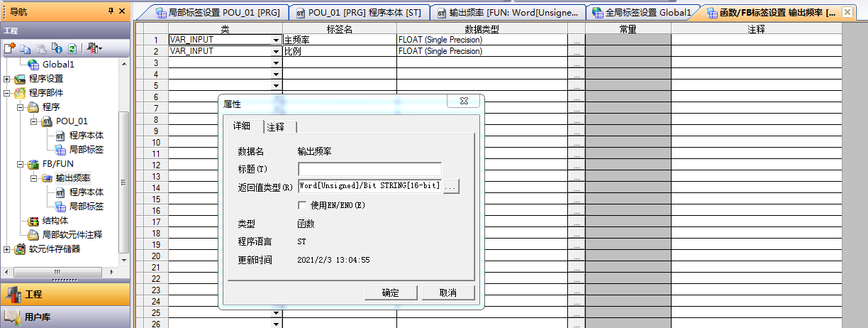Open class dropdown for row 1 VAR_INPUT
868x328 pixels.
(277, 40)
